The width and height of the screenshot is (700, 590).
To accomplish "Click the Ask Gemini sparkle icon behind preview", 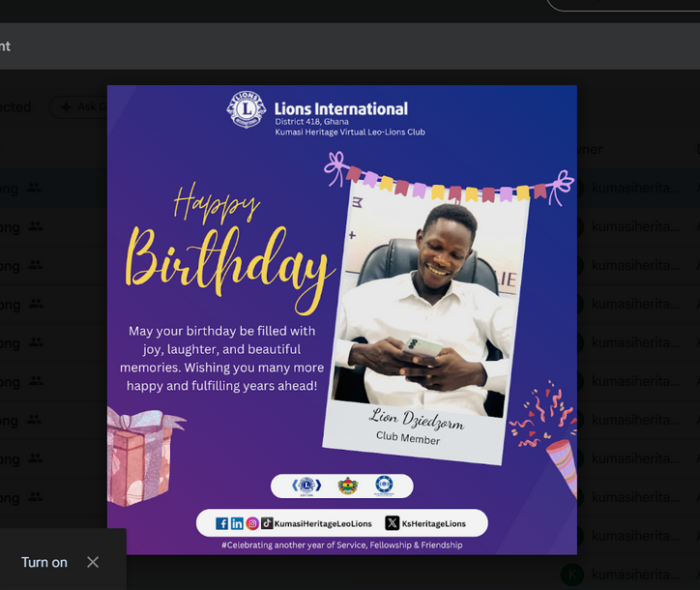I will tap(66, 106).
